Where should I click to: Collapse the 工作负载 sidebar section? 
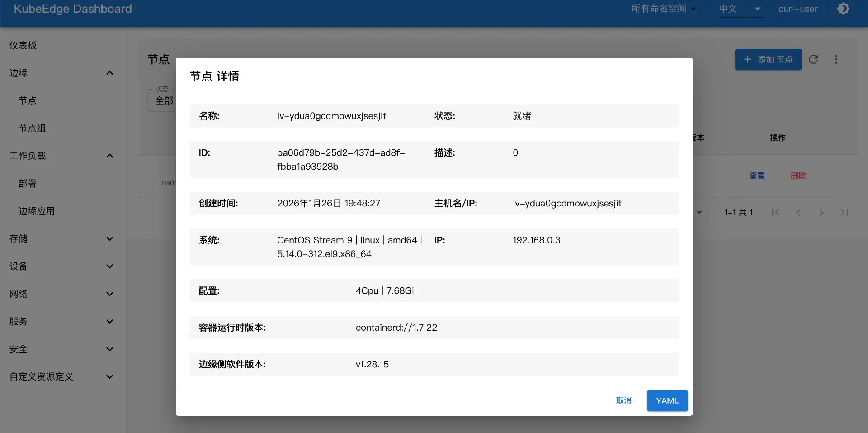109,156
